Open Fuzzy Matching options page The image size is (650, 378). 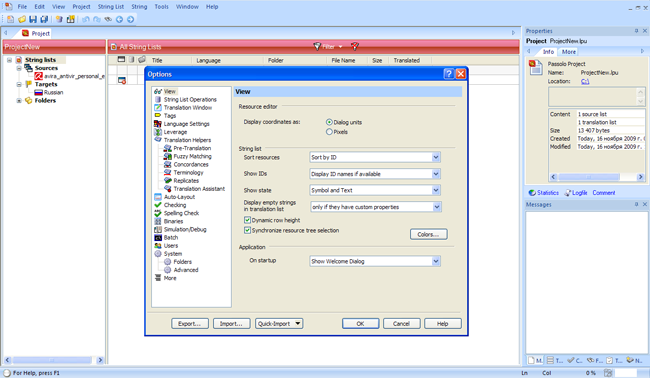(x=192, y=156)
